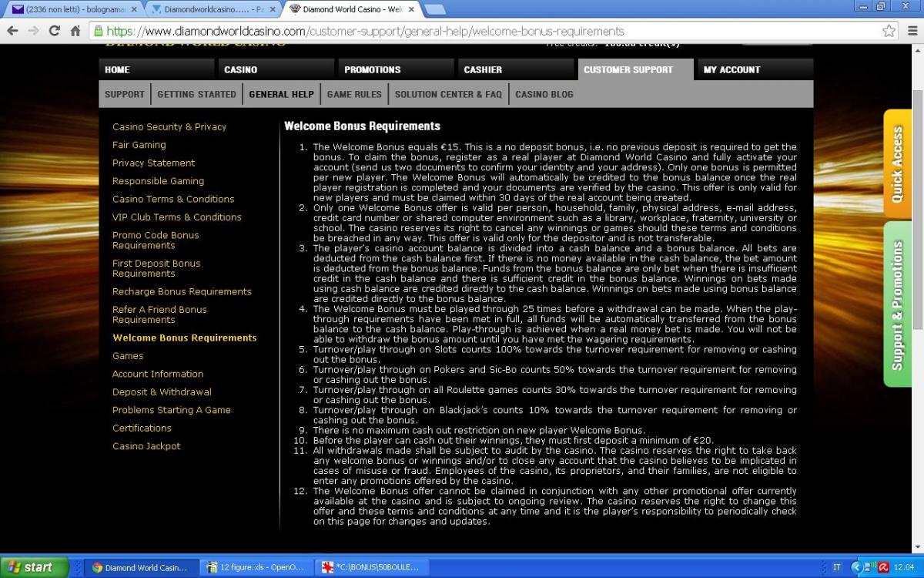This screenshot has height=578, width=924.
Task: Open Refer A Friend Bonus Requirements link
Action: [x=159, y=314]
